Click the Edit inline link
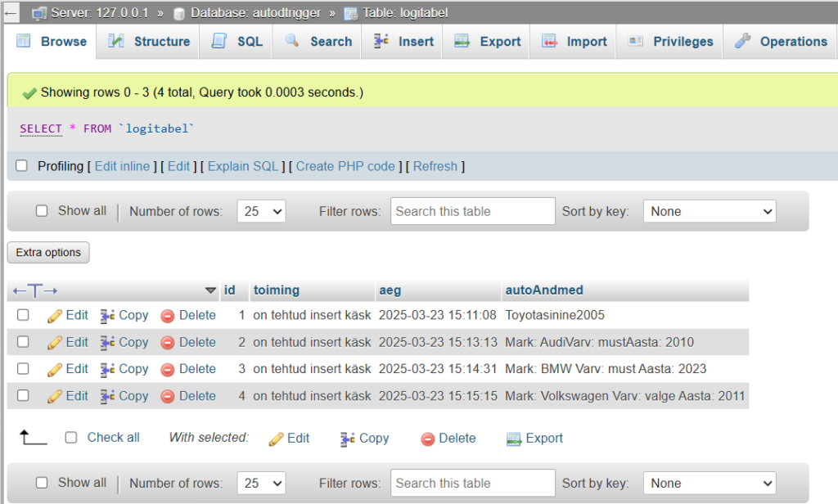The image size is (838, 504). (123, 166)
